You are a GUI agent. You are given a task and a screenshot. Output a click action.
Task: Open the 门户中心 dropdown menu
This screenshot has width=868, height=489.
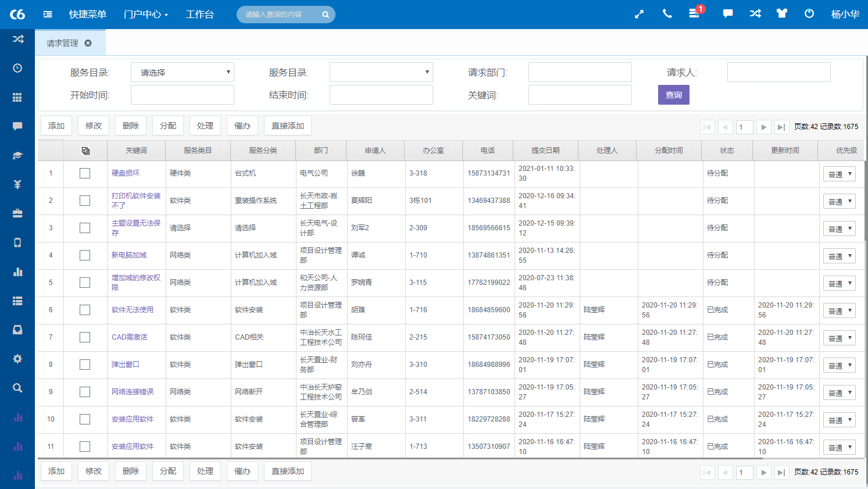coord(145,15)
